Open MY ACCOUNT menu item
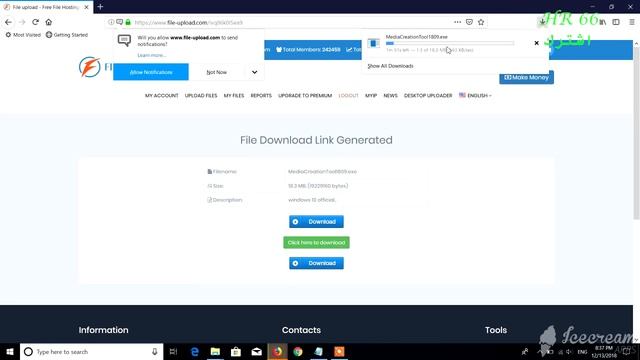Image resolution: width=640 pixels, height=360 pixels. 162,96
